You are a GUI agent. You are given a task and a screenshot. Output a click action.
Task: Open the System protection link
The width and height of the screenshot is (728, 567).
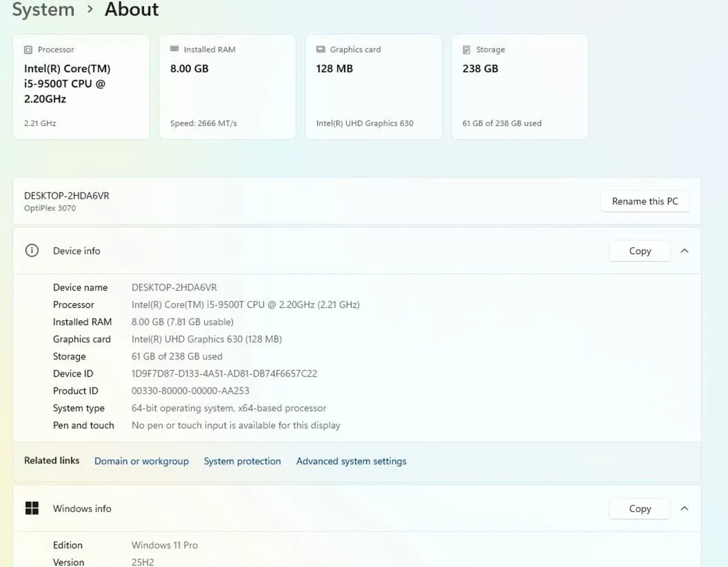(x=242, y=461)
